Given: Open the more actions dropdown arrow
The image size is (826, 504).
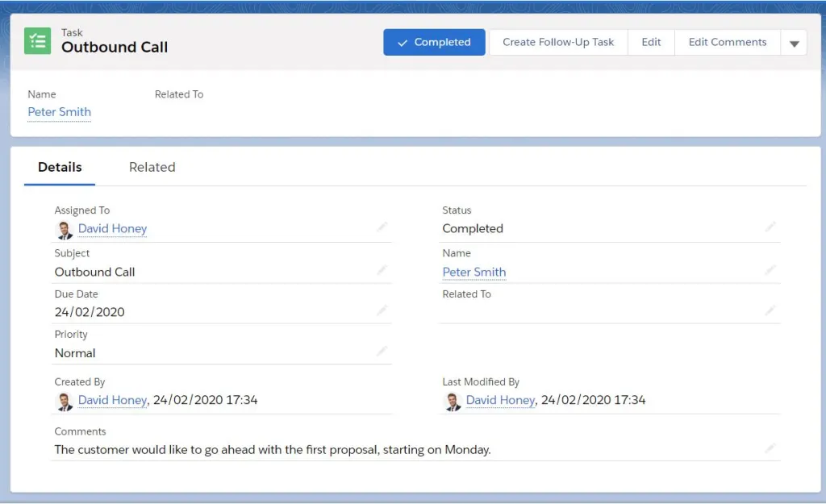Looking at the screenshot, I should [794, 44].
